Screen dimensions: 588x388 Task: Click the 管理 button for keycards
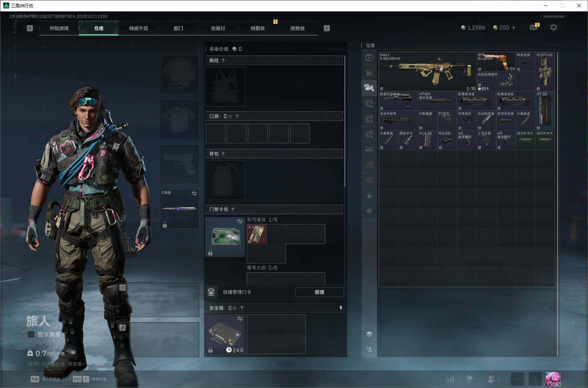[x=319, y=292]
